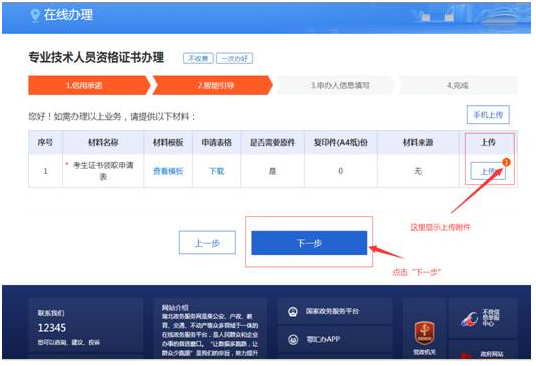
Task: Click the 申请表格 column header
Action: (x=217, y=142)
